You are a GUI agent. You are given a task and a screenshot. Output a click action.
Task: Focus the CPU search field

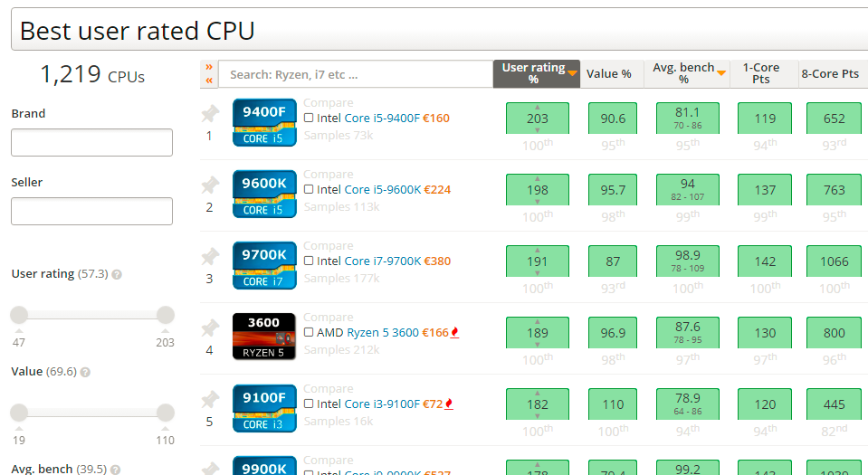coord(356,74)
